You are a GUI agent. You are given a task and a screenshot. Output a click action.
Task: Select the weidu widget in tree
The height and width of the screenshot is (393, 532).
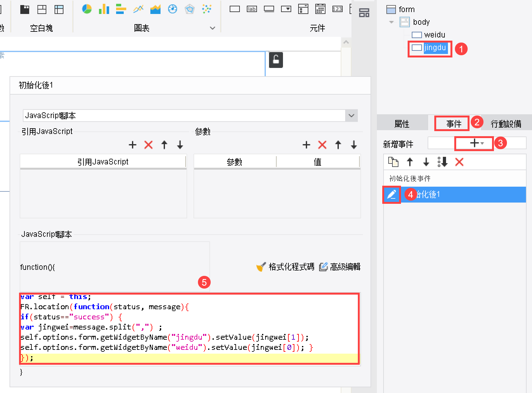pyautogui.click(x=429, y=35)
